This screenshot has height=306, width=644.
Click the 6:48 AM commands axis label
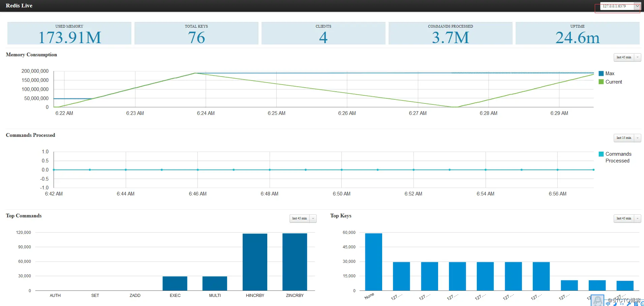(x=270, y=194)
